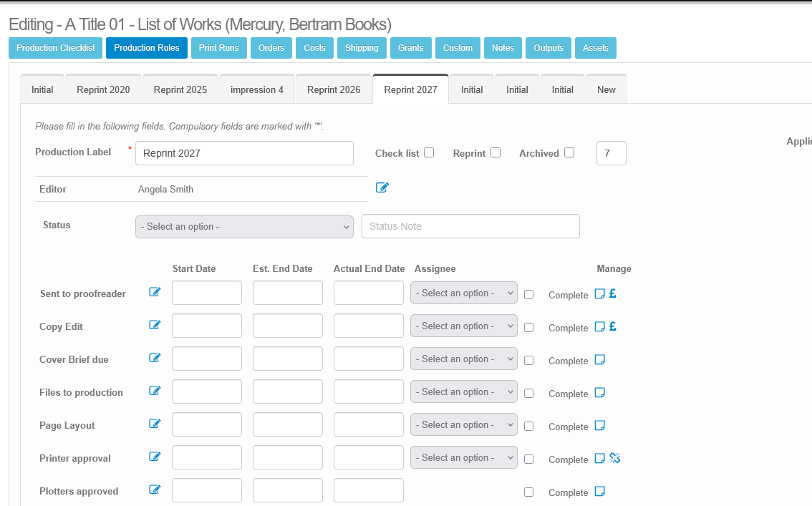Open the Print Runs section

pyautogui.click(x=218, y=48)
